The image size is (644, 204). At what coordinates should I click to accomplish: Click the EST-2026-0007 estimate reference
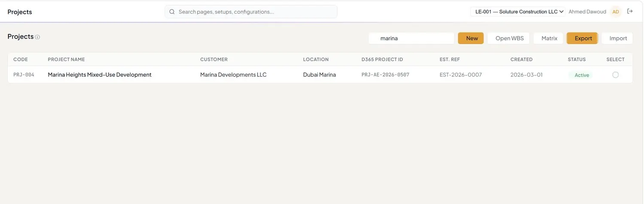pyautogui.click(x=461, y=75)
